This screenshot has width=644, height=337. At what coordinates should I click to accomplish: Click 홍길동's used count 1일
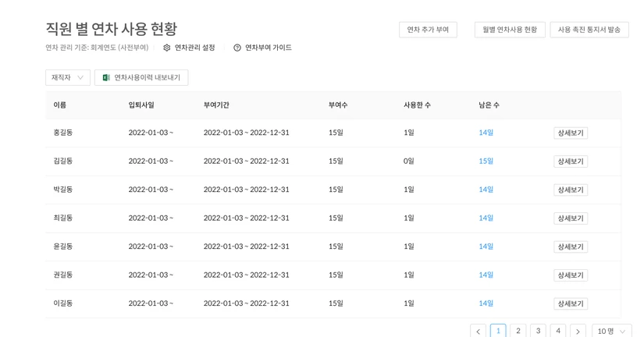(x=409, y=133)
